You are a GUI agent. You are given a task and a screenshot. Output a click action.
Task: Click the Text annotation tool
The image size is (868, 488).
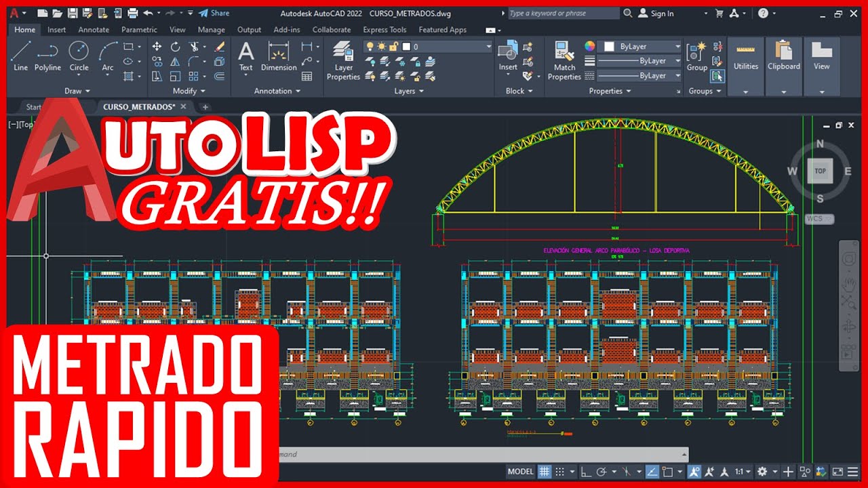pos(245,56)
